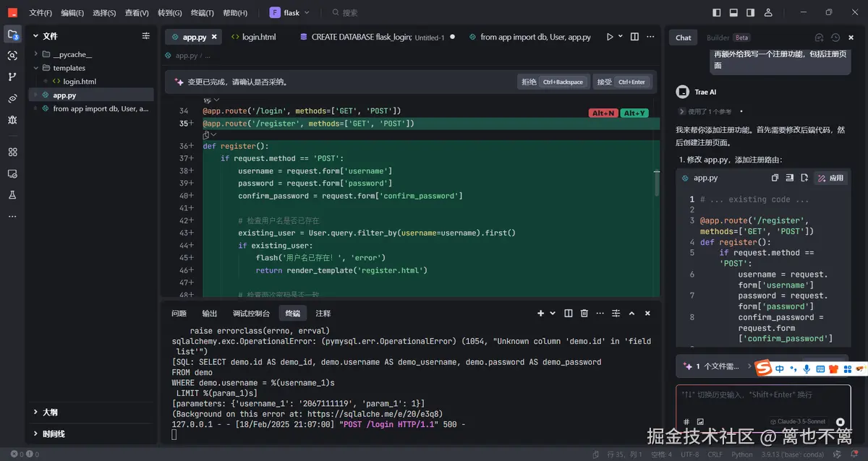Toggle the secondary side bar layout
This screenshot has height=461, width=868.
(749, 12)
